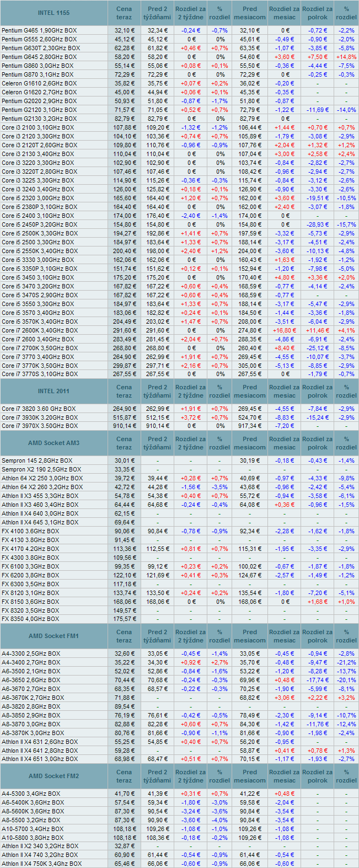Select the Pentium G645 2,80GHz BOX row name
Screen dimensions: 359x868
39,57
